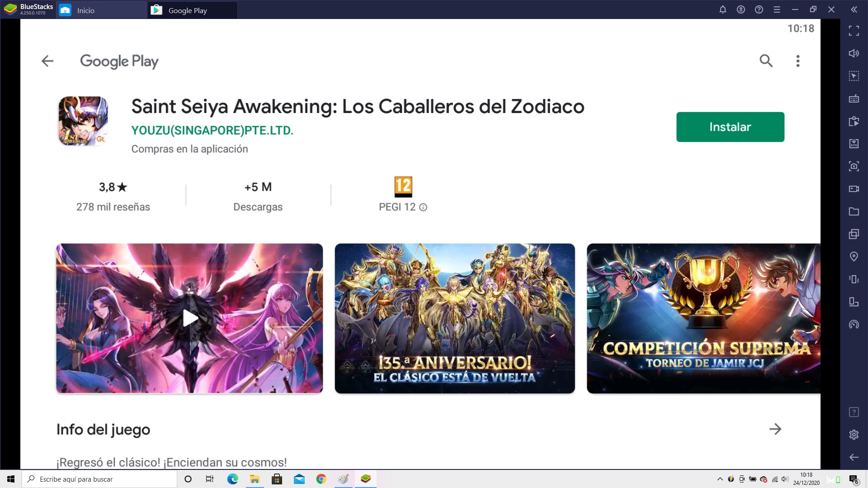This screenshot has height=488, width=868.
Task: Launch Google Chrome from the taskbar
Action: coord(321,479)
